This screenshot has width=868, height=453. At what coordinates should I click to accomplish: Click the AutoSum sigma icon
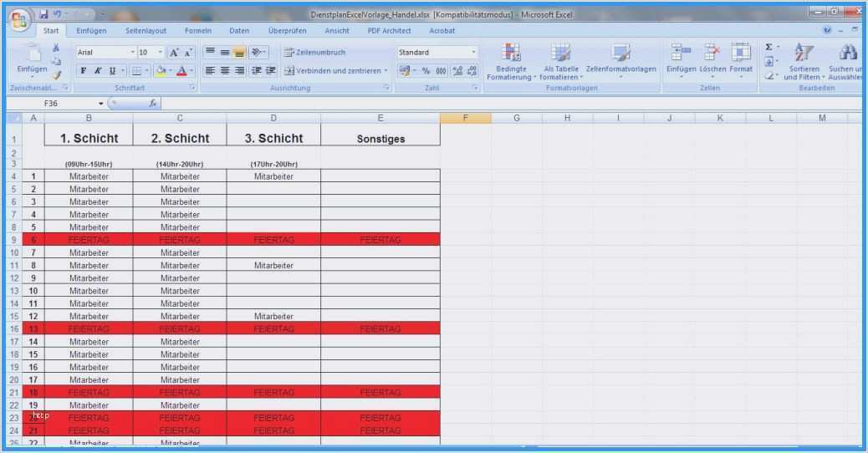click(x=769, y=48)
